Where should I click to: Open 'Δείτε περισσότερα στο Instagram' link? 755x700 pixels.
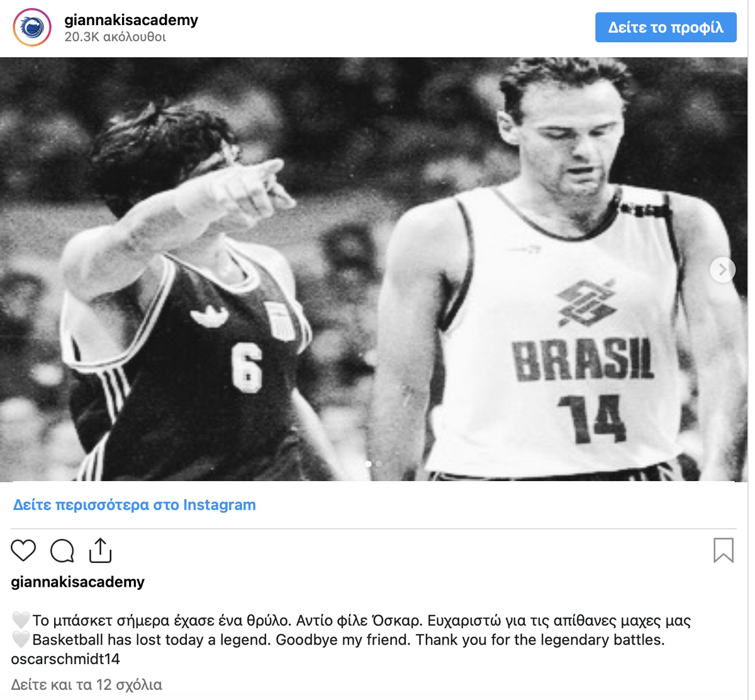pos(135,504)
